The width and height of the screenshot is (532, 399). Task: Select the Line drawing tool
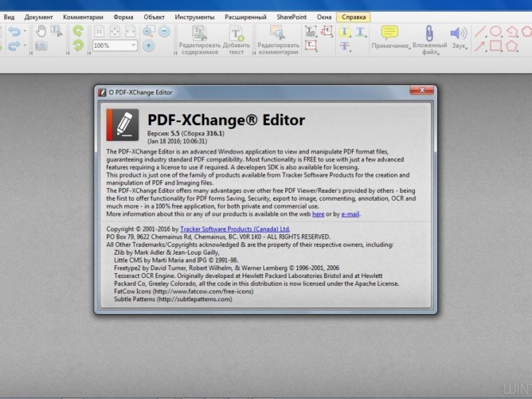point(480,31)
